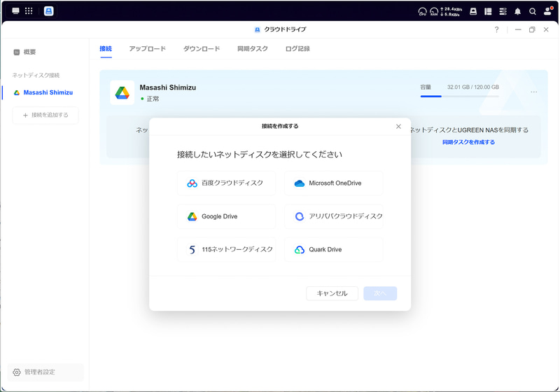Choose Microsoft OneDrive as network disk
This screenshot has height=392, width=560.
click(334, 183)
